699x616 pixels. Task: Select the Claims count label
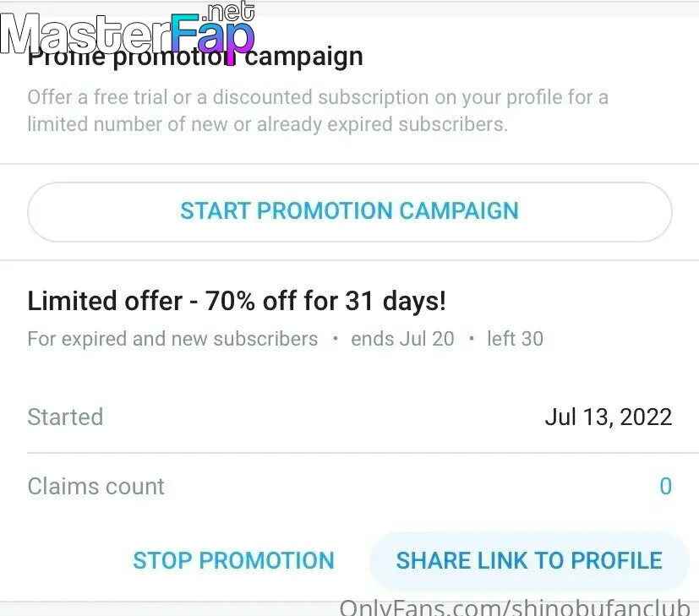pyautogui.click(x=96, y=486)
